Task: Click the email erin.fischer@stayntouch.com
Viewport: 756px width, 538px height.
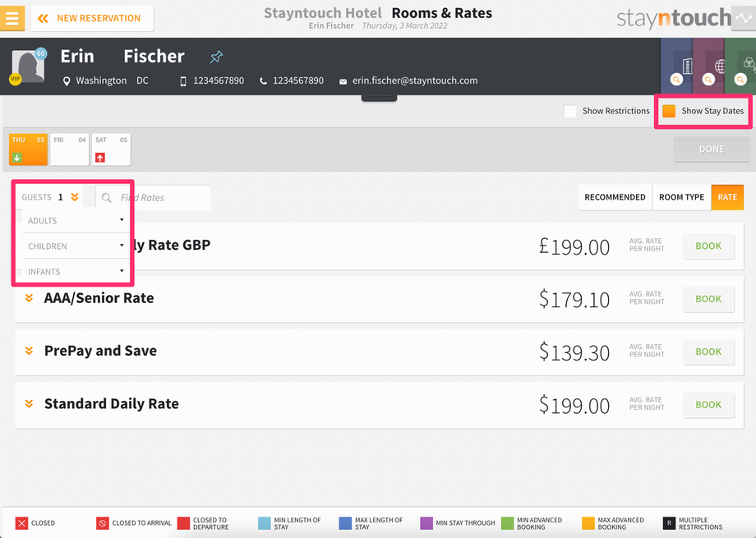Action: [415, 80]
